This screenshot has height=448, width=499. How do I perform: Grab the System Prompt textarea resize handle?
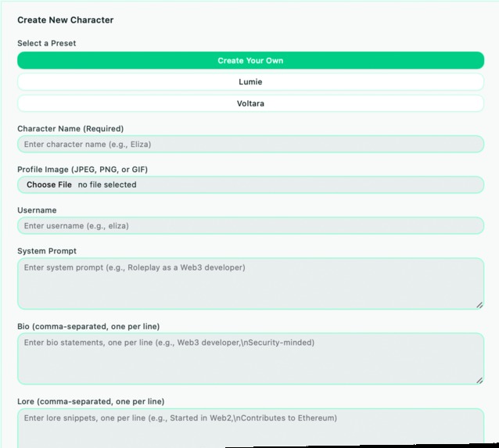click(479, 305)
